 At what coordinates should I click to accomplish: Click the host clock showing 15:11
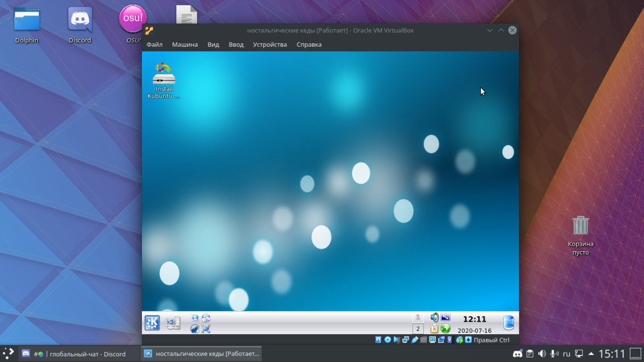point(612,354)
